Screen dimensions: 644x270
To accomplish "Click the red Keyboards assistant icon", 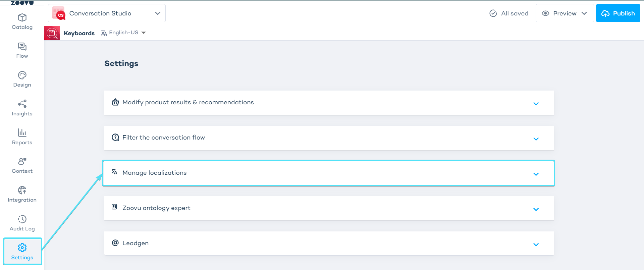I will (52, 33).
